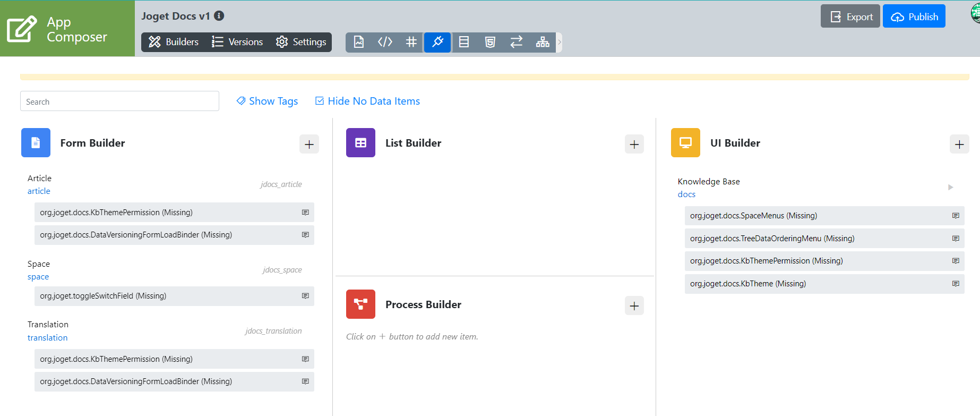The width and height of the screenshot is (980, 416).
Task: Click the Article form title
Action: (x=39, y=178)
